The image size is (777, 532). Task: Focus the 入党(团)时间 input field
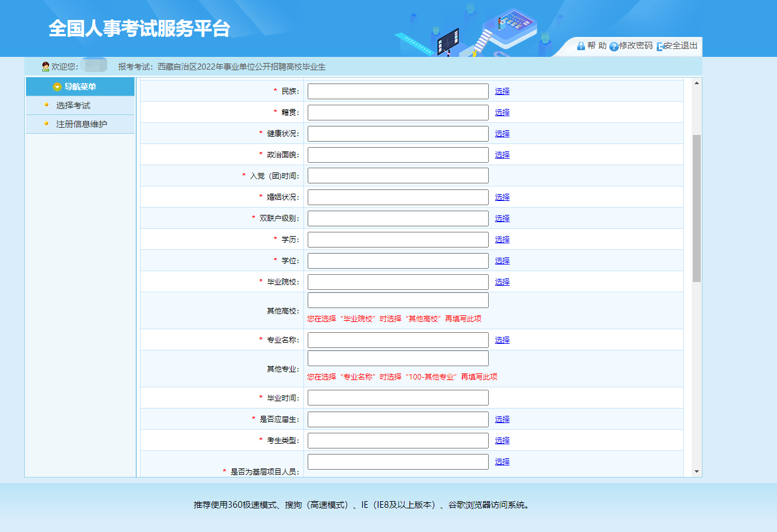click(398, 176)
